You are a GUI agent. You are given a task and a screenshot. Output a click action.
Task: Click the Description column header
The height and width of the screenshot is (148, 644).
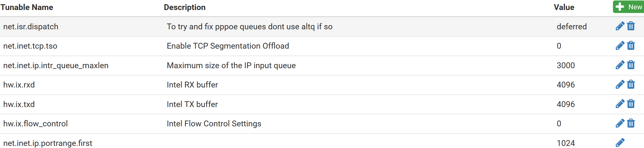click(185, 7)
